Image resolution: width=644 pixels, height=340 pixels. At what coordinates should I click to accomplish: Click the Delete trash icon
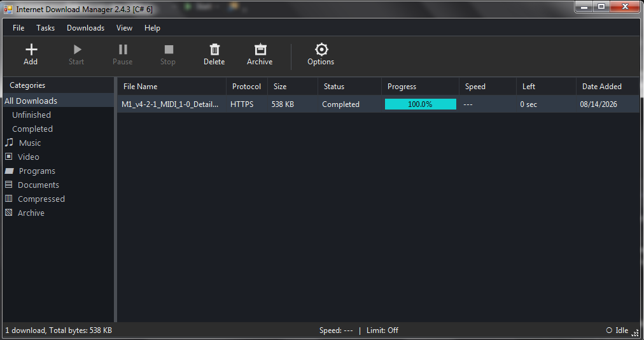pos(215,49)
